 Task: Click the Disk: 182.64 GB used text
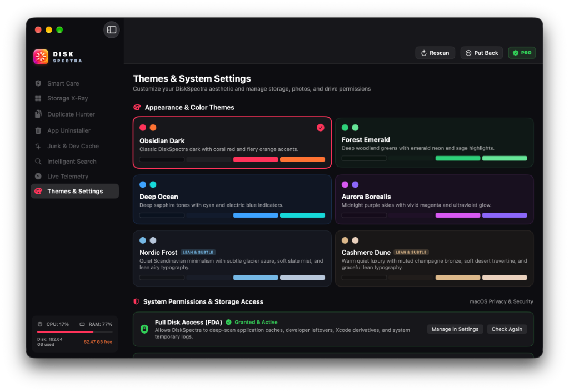(49, 342)
